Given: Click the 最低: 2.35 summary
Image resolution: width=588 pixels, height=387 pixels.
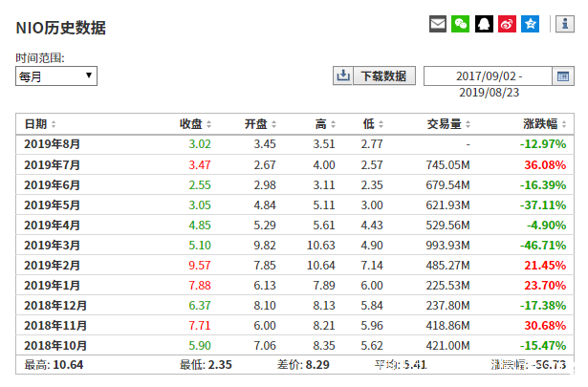Looking at the screenshot, I should click(206, 364).
